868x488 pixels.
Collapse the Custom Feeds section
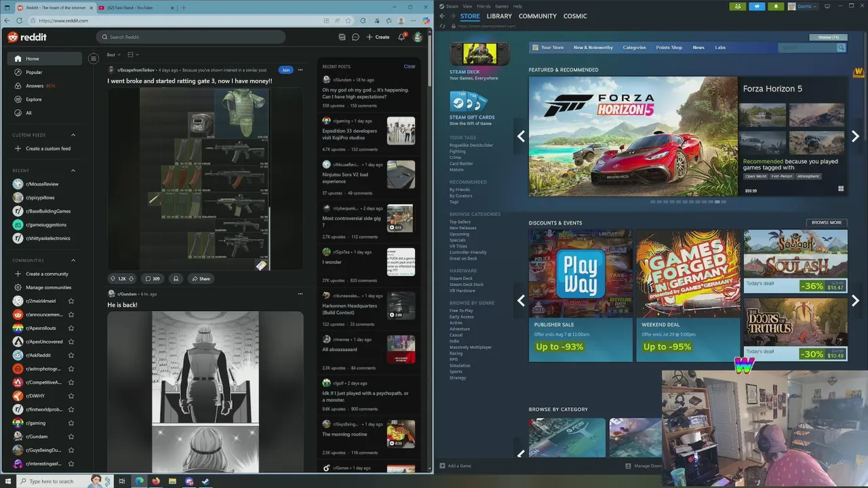[x=73, y=135]
